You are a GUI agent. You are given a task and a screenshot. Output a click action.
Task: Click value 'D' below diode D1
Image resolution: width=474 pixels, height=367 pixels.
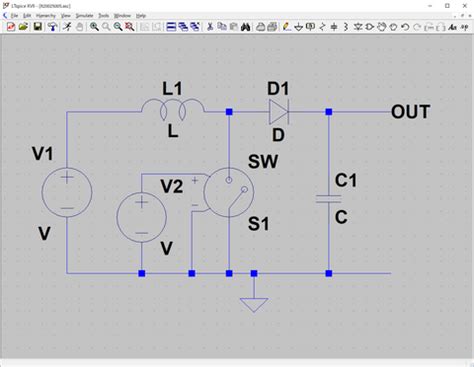click(x=278, y=135)
